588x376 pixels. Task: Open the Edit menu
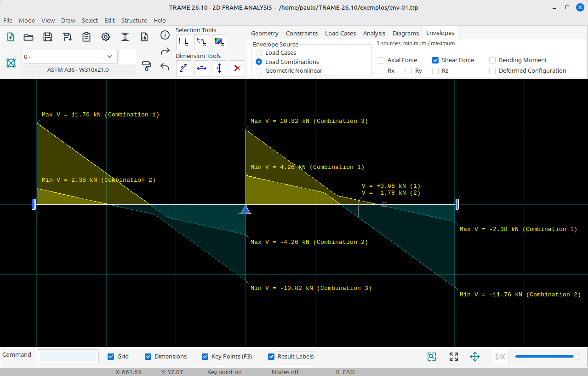coord(109,20)
